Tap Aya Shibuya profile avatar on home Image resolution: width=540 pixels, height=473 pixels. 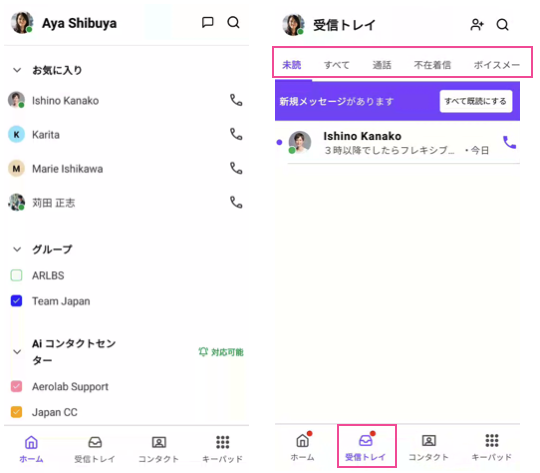[x=22, y=23]
